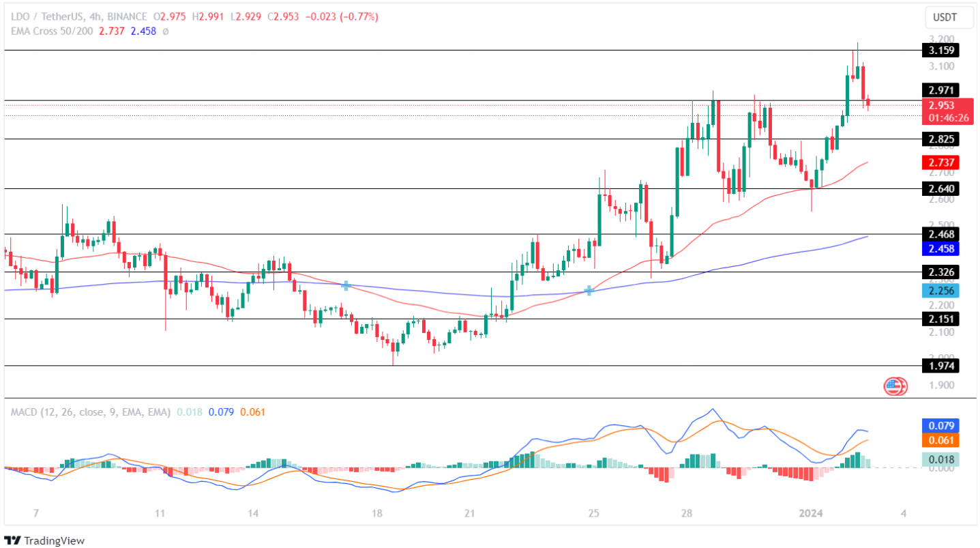Select the right blue EMA crossover marker
980x548 pixels.
588,291
